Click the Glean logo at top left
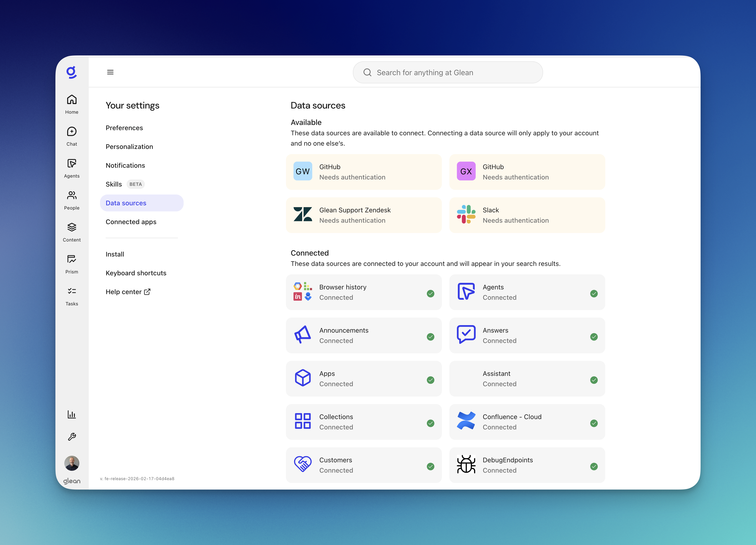Screen dimensions: 756x545 pyautogui.click(x=71, y=72)
